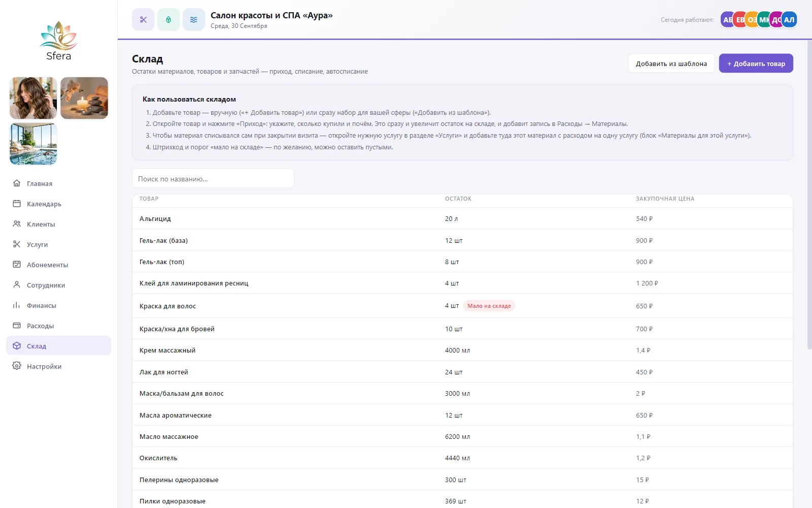Click the blue АЛ staff avatar

[789, 20]
